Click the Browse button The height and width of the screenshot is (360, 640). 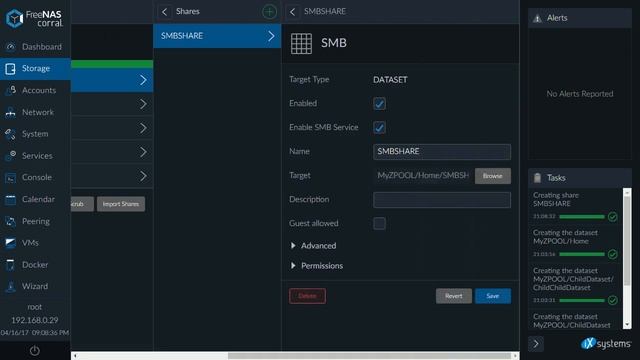(x=493, y=176)
